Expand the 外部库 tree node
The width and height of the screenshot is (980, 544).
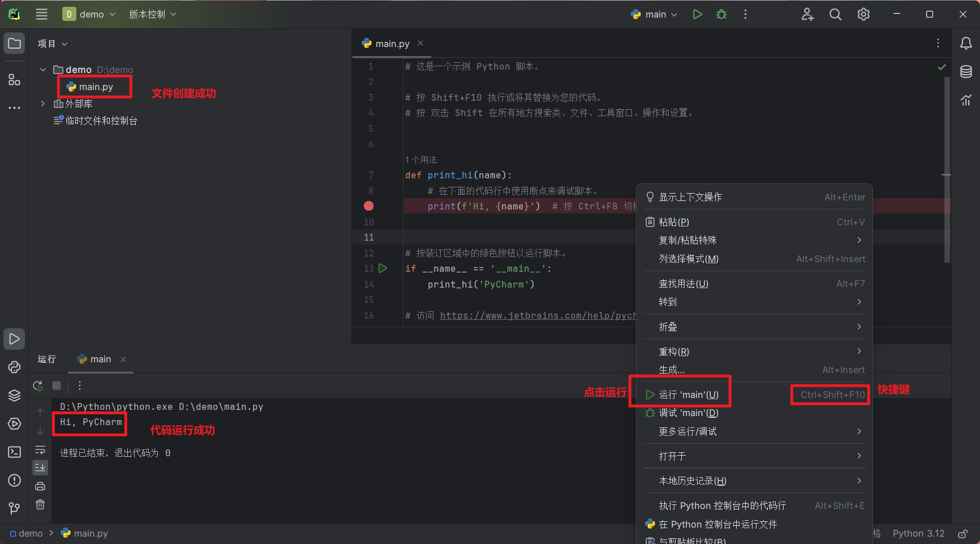pyautogui.click(x=43, y=104)
